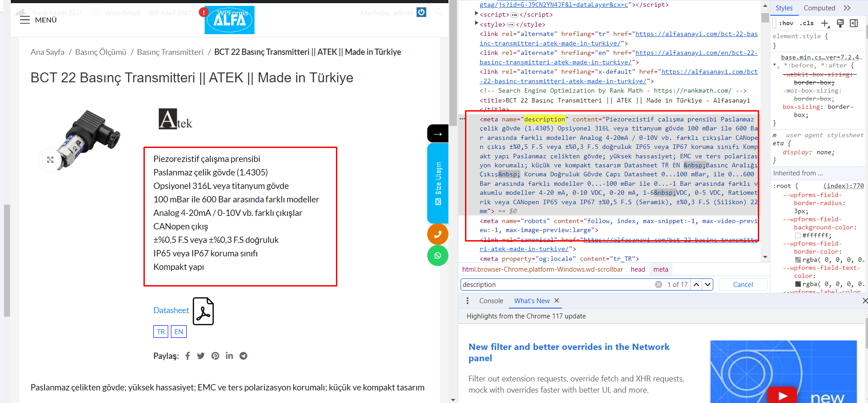Image resolution: width=868 pixels, height=403 pixels.
Task: Open drawer three-dot menu
Action: click(467, 301)
